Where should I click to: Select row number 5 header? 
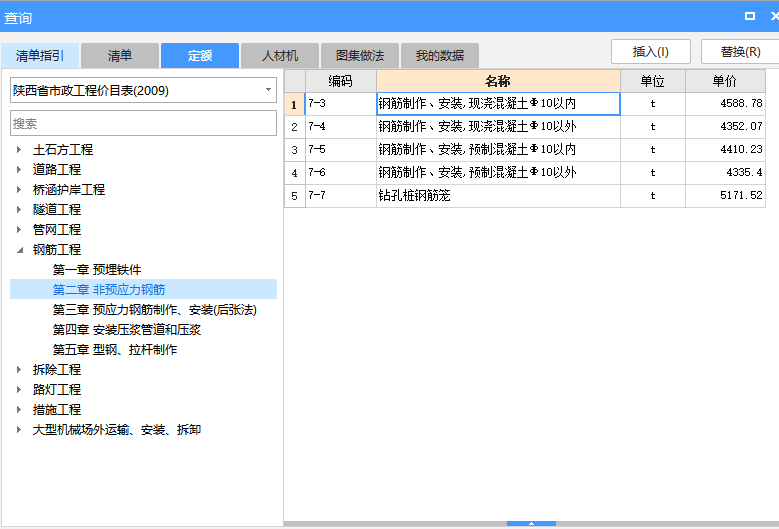295,196
